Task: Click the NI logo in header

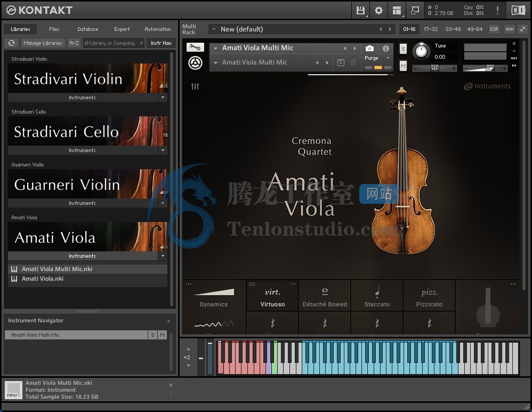Action: tap(518, 11)
